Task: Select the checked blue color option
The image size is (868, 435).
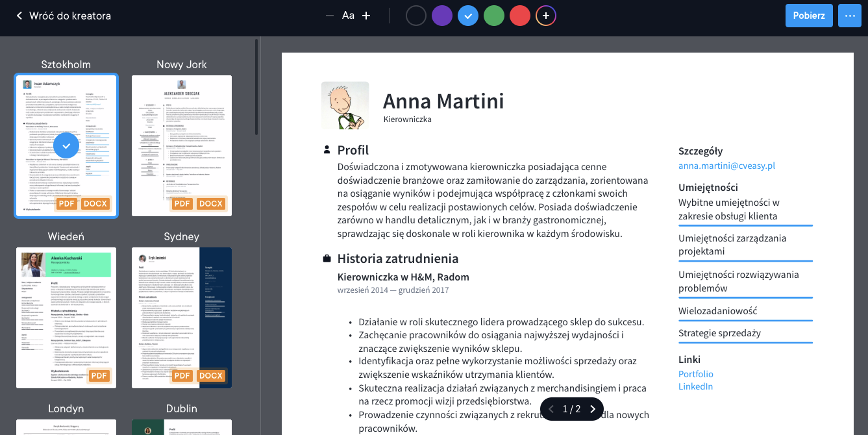Action: click(468, 16)
